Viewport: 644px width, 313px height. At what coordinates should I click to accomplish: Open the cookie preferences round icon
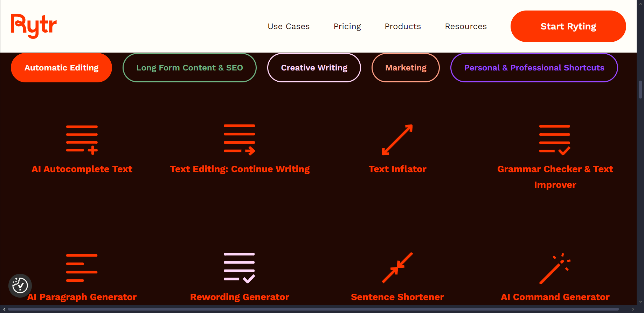coord(20,286)
